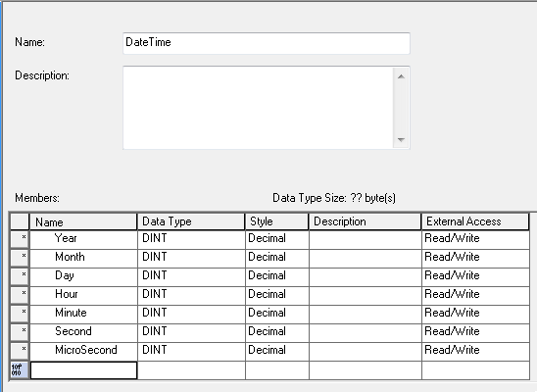Click the row selector beside MicroSecond member
Image resolution: width=537 pixels, height=392 pixels.
point(20,350)
